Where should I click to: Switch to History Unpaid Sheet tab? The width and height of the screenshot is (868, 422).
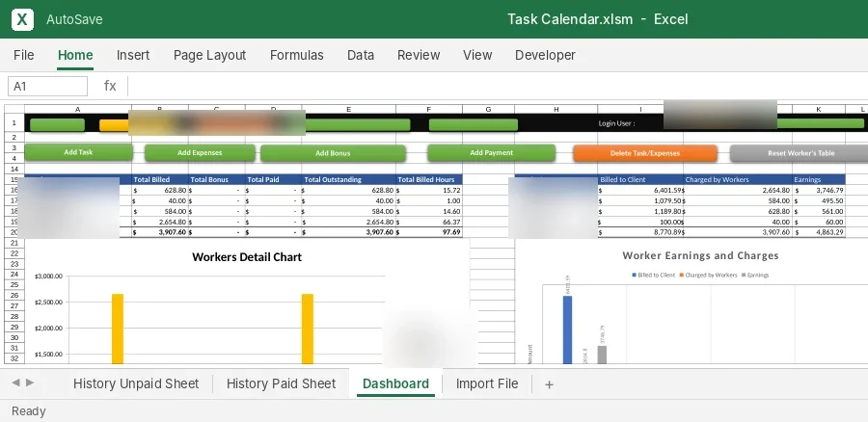136,383
